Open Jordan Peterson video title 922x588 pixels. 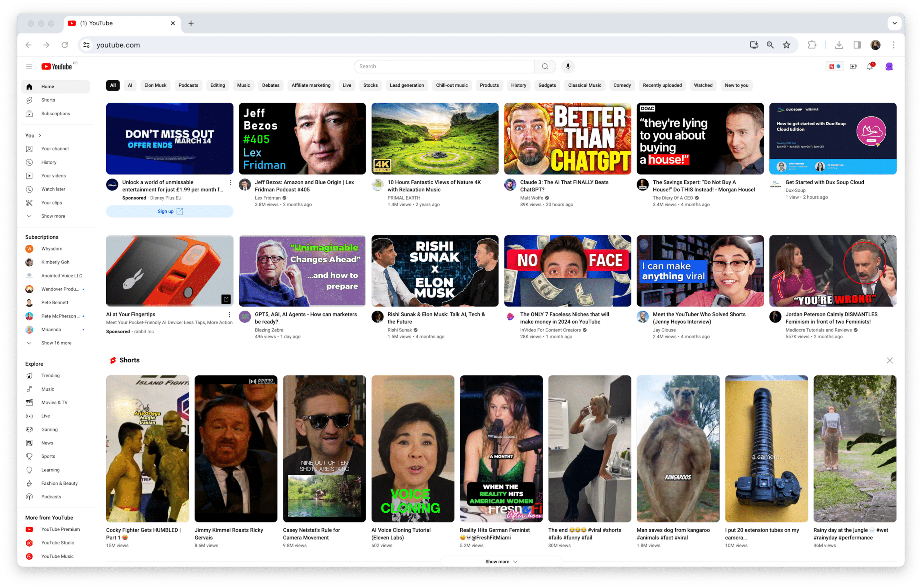pyautogui.click(x=831, y=318)
